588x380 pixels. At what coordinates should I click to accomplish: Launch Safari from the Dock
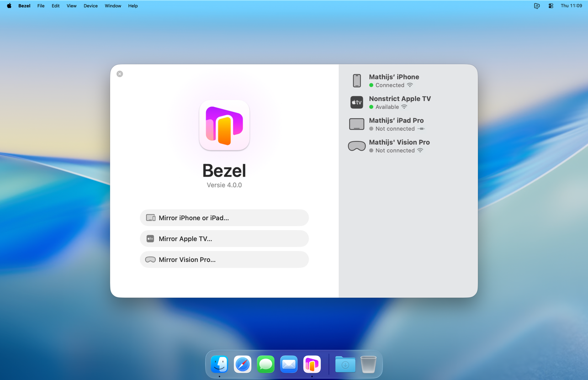(243, 364)
